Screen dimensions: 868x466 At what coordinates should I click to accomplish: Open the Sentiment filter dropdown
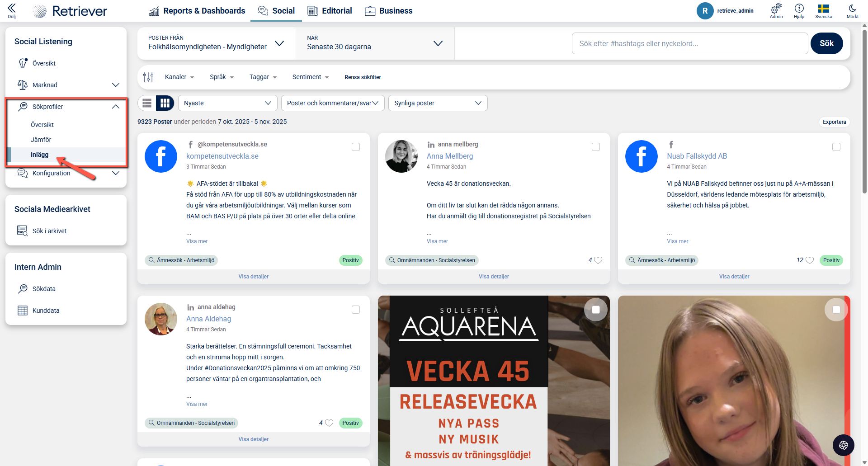(x=311, y=77)
